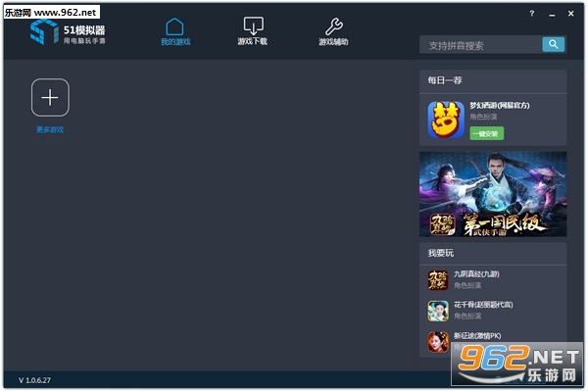
Task: Click the magnifier search button
Action: [553, 45]
